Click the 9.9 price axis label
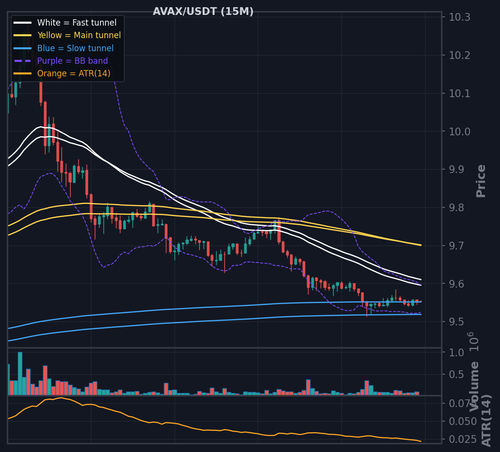The image size is (500, 452). pyautogui.click(x=457, y=170)
